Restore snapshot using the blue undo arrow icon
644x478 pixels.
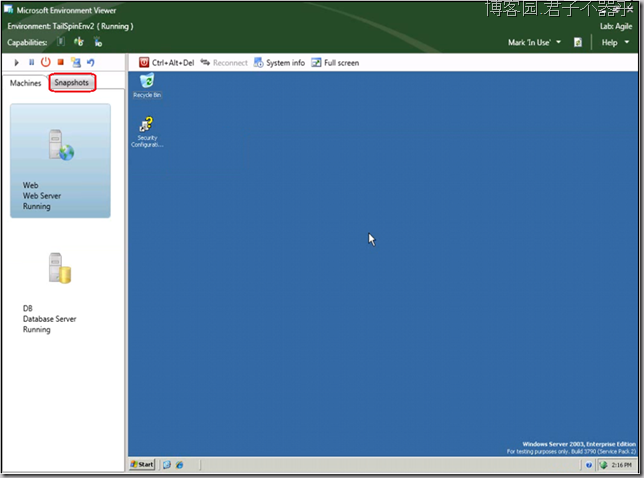[91, 62]
